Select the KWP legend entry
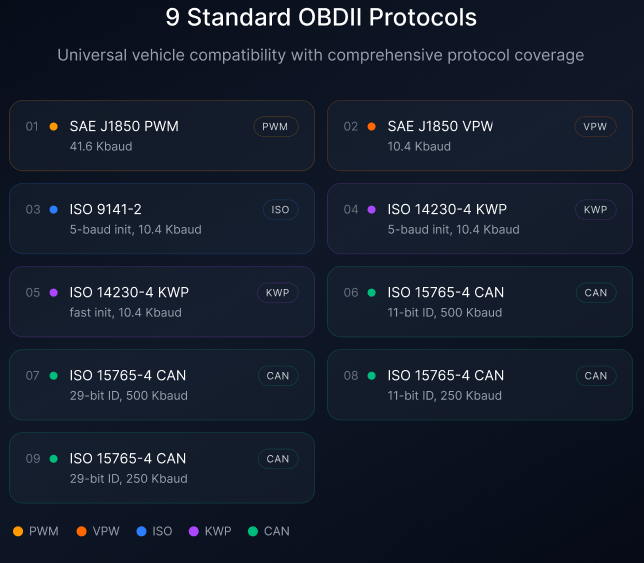 210,531
